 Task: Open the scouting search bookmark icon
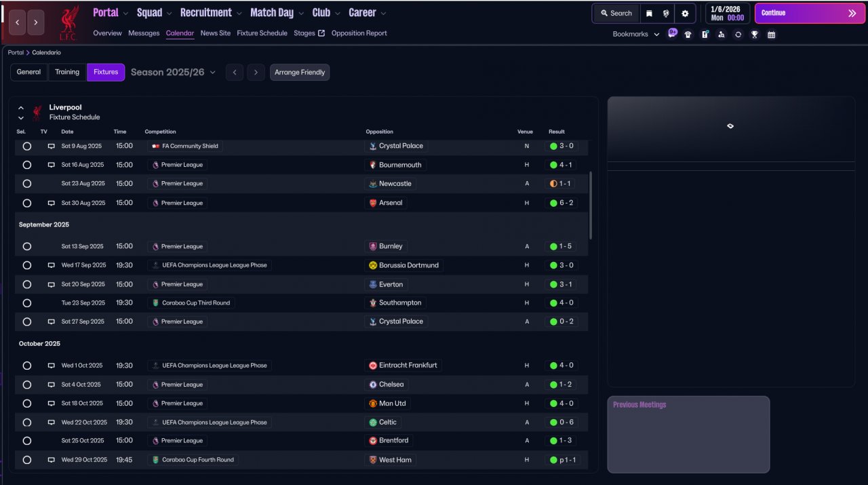(x=722, y=35)
